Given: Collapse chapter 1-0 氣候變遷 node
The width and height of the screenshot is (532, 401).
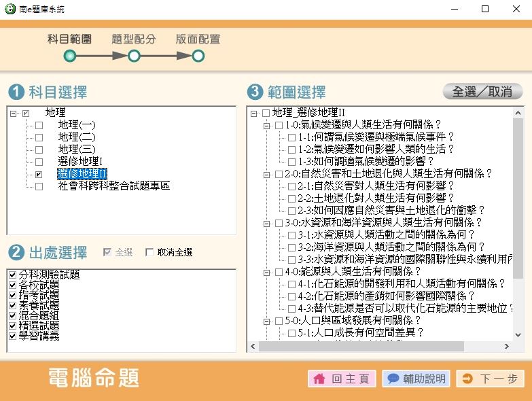Looking at the screenshot, I should click(266, 125).
